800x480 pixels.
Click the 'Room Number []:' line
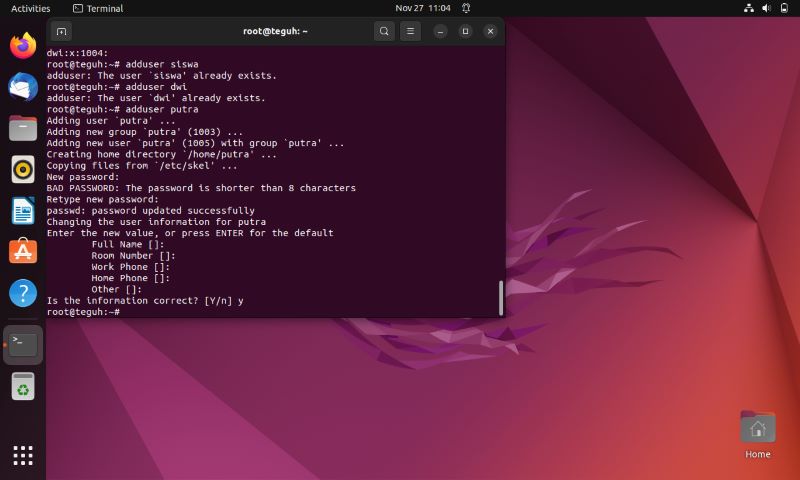pyautogui.click(x=134, y=256)
